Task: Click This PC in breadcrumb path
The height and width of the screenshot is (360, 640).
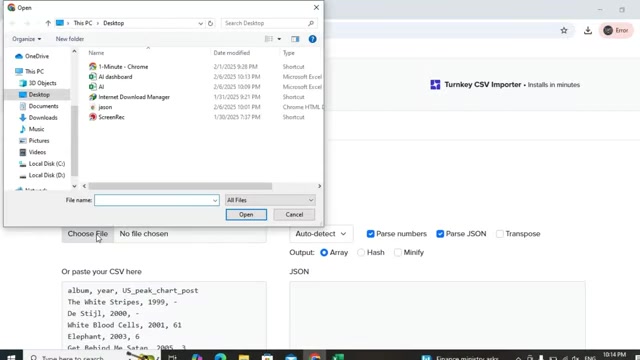Action: tap(82, 23)
